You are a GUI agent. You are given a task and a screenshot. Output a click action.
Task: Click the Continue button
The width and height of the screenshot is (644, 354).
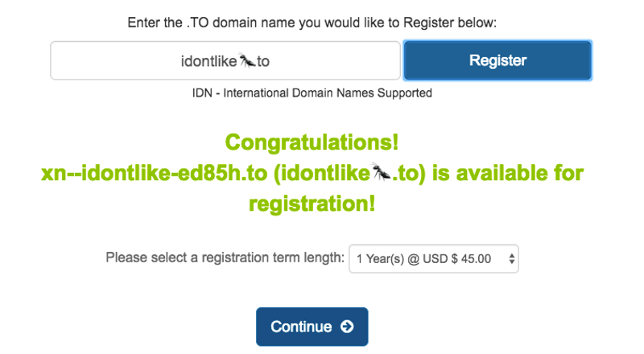312,327
